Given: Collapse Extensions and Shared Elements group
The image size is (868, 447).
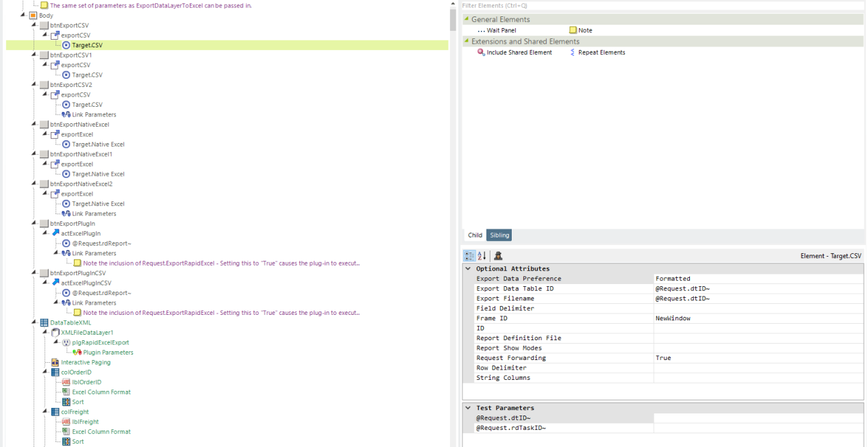Looking at the screenshot, I should click(467, 41).
